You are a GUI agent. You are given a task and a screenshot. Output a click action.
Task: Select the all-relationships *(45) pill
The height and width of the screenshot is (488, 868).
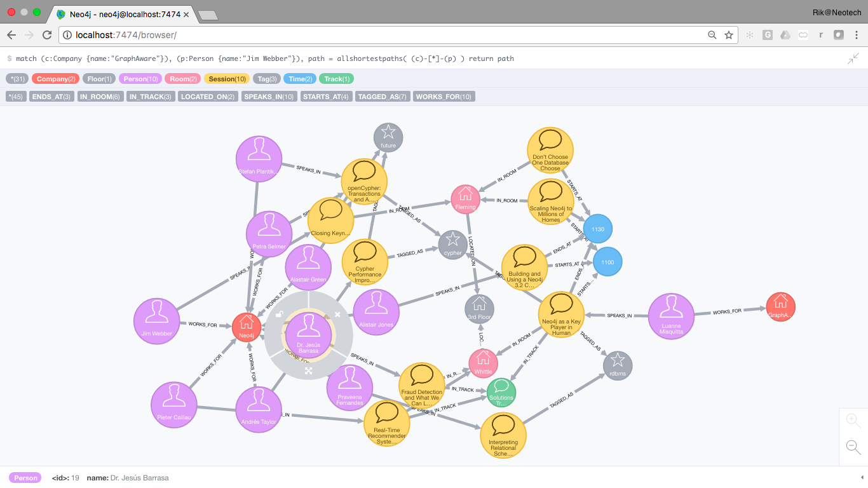(x=16, y=97)
